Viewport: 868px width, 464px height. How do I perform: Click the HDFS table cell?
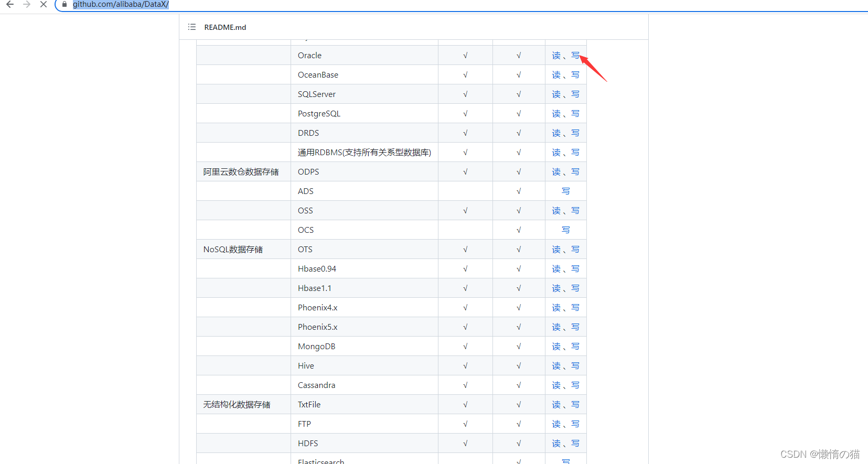tap(365, 444)
